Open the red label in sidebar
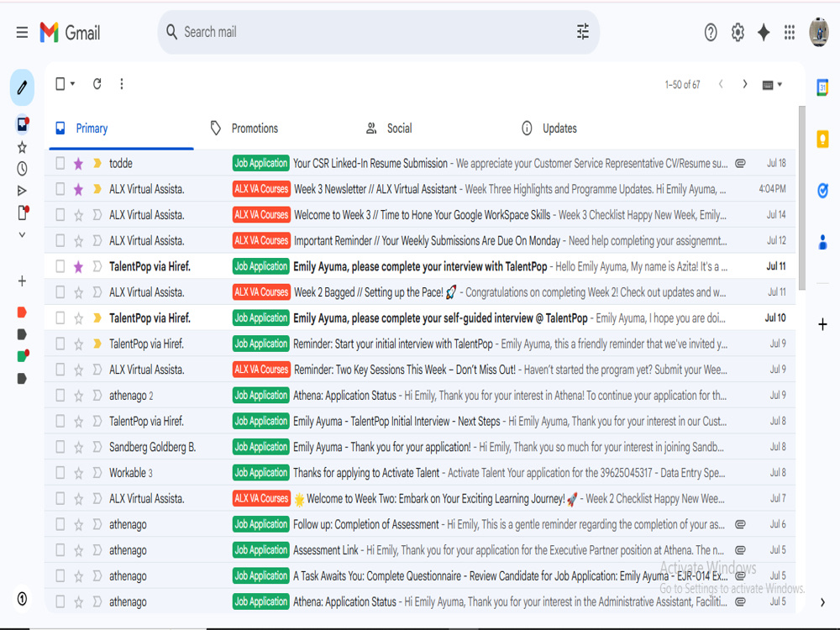This screenshot has width=840, height=630. click(22, 312)
